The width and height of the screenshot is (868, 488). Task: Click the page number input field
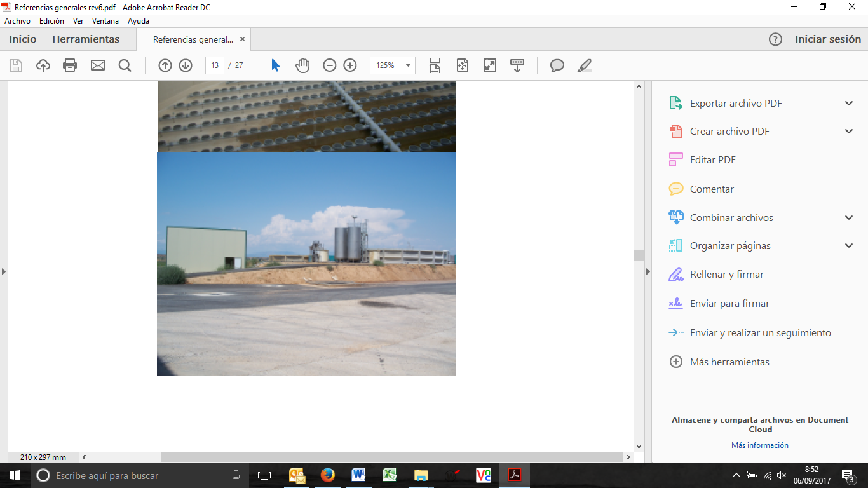(x=215, y=65)
